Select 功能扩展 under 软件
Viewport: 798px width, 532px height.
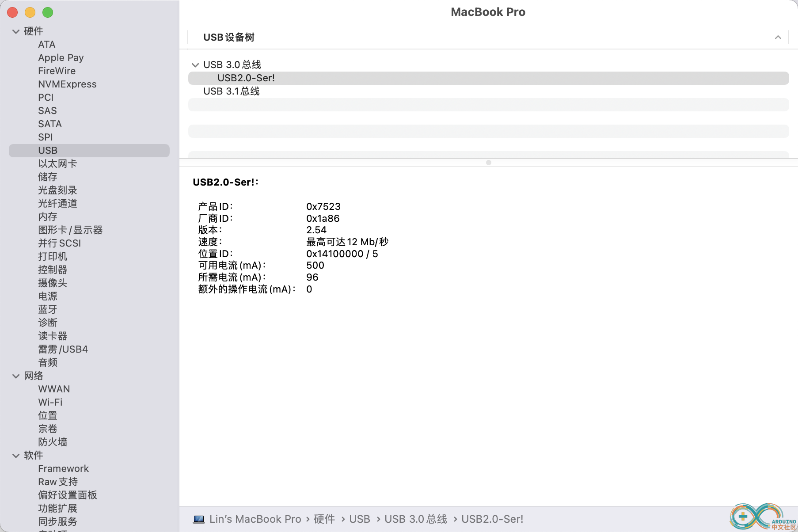point(57,509)
